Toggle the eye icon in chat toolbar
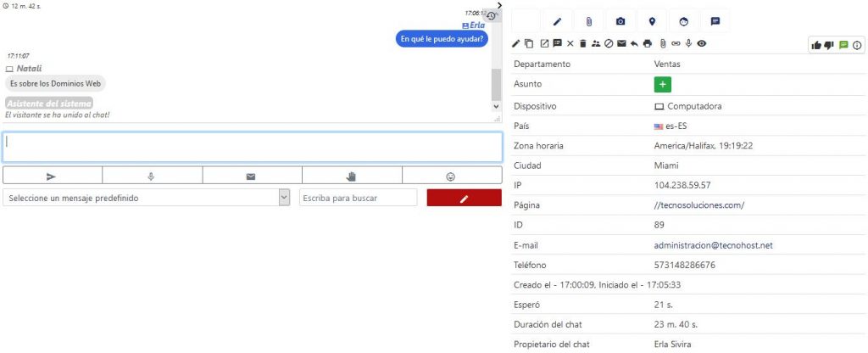The height and width of the screenshot is (353, 868). 702,43
